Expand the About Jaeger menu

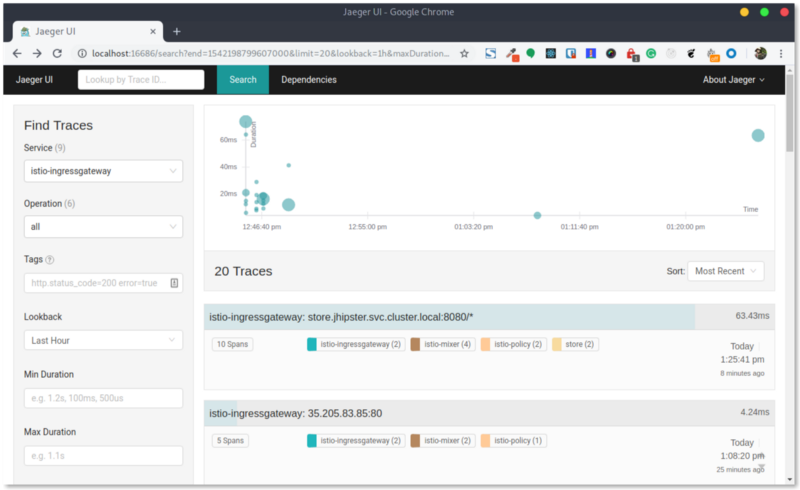(733, 80)
